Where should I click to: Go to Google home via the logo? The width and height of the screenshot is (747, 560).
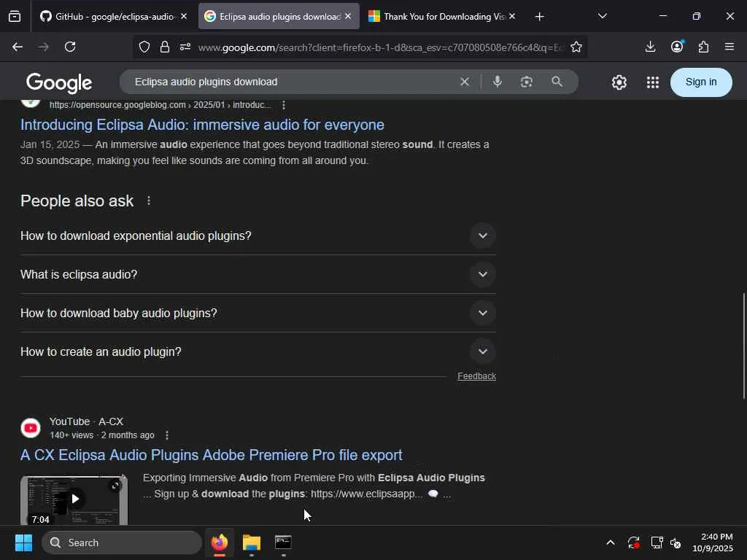(59, 83)
